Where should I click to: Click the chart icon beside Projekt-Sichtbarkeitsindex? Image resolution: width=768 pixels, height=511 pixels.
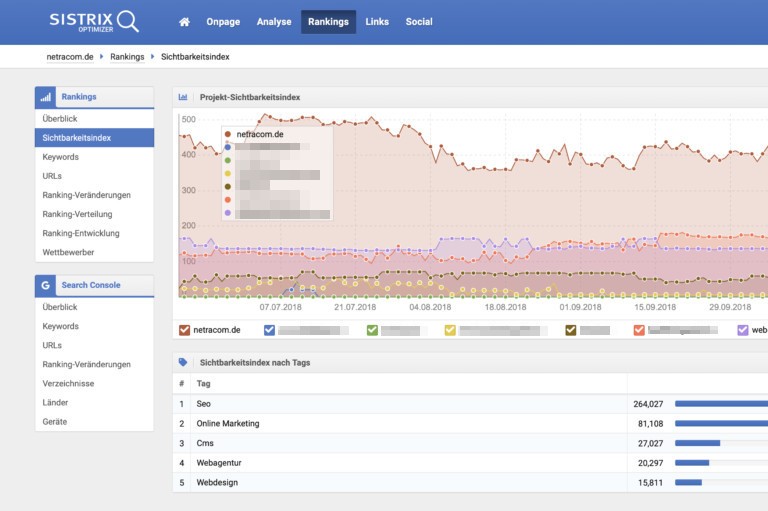(x=183, y=97)
